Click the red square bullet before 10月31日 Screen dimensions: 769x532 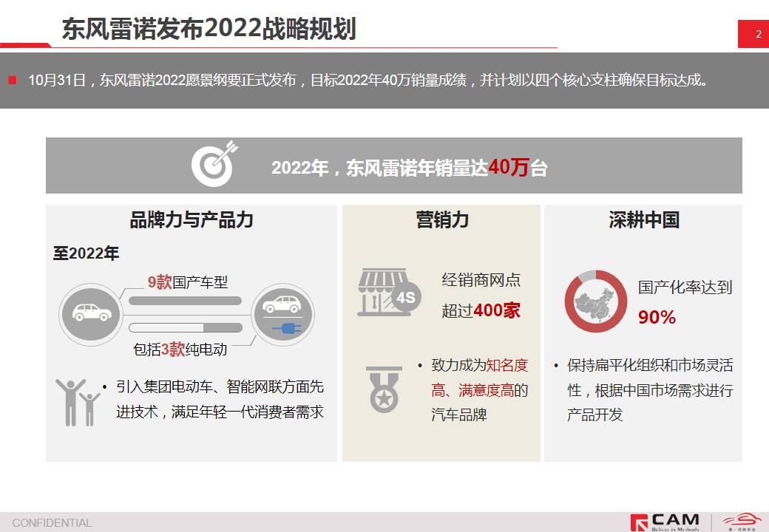[x=13, y=80]
